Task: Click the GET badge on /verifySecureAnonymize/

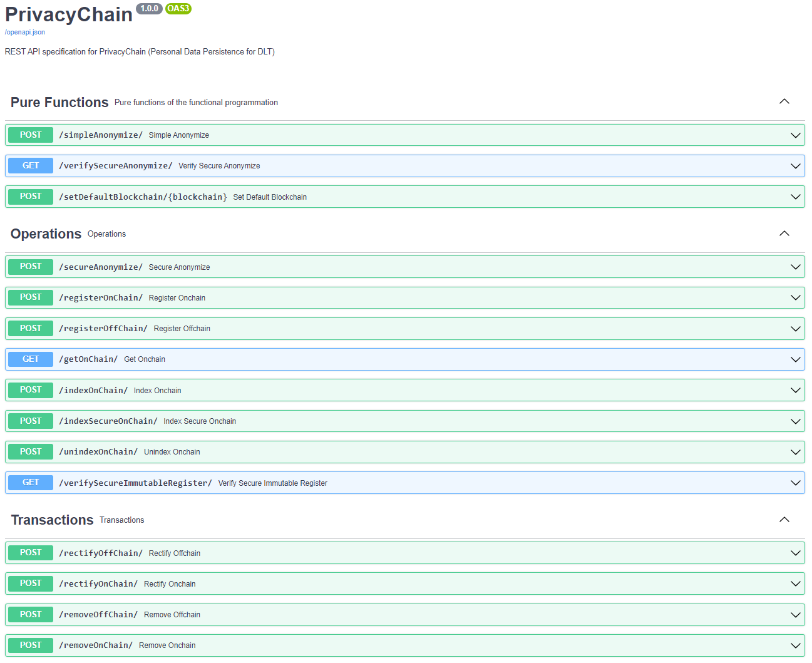Action: click(x=30, y=165)
